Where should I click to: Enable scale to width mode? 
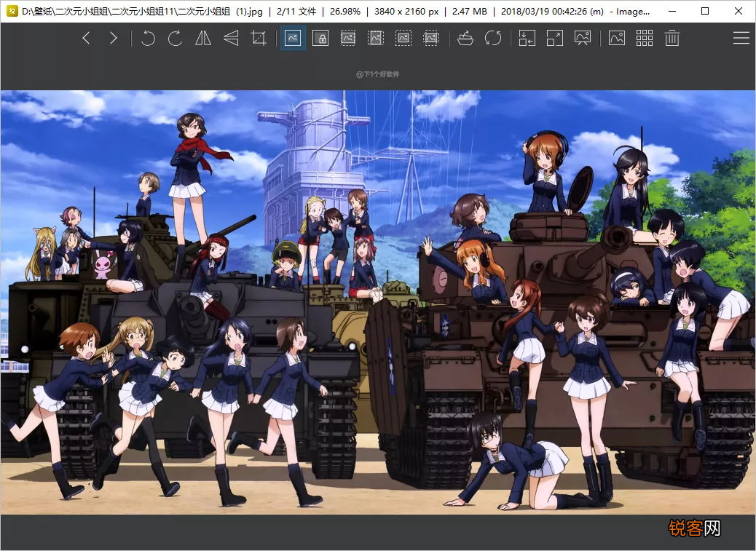tap(348, 38)
